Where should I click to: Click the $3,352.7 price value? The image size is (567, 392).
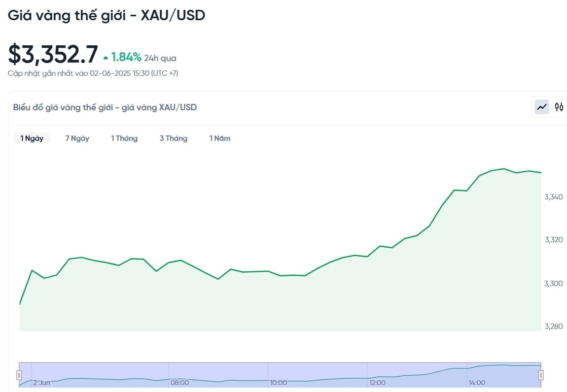53,54
